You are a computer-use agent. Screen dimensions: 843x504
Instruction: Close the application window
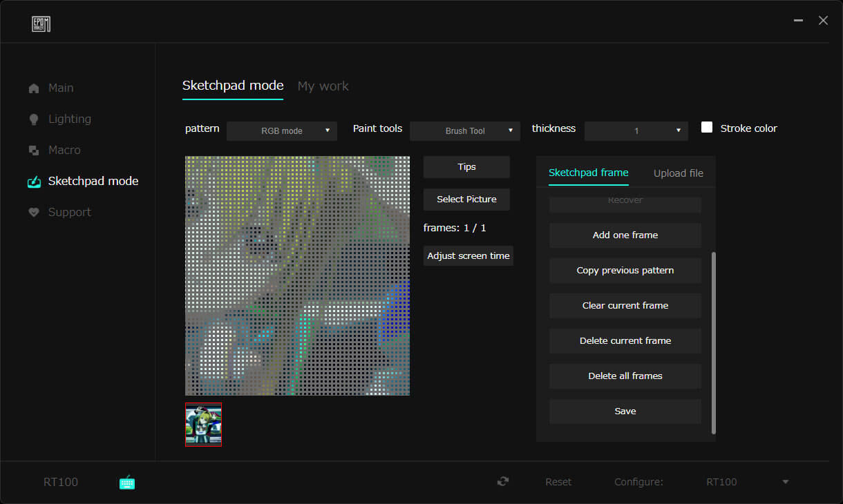[823, 21]
